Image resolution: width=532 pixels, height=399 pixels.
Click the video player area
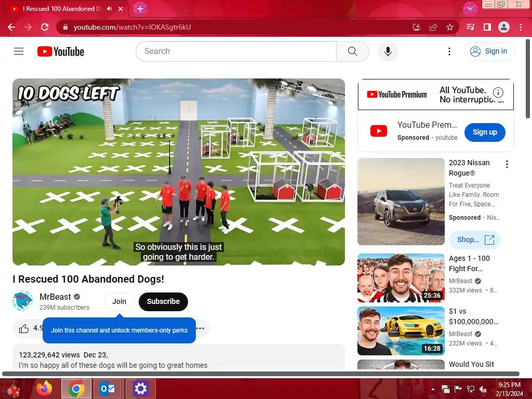click(179, 171)
